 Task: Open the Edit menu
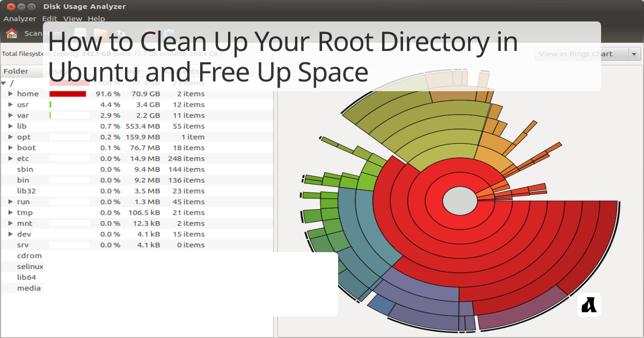pos(49,18)
